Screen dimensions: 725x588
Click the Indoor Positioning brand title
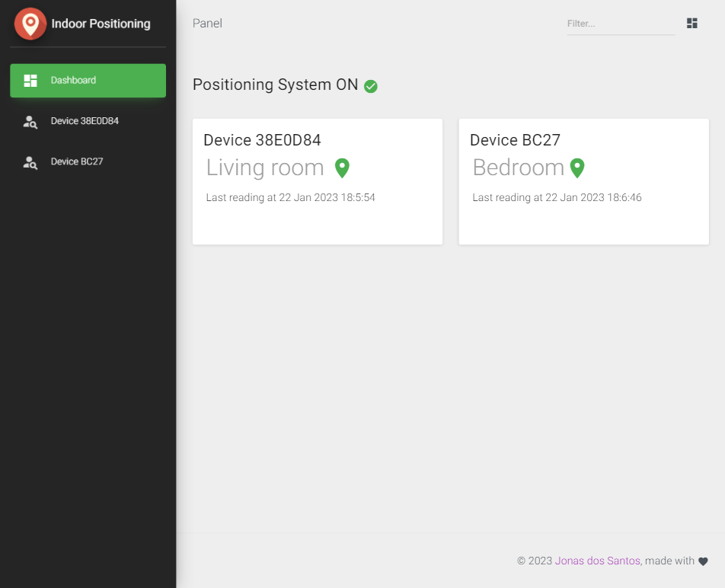point(101,24)
